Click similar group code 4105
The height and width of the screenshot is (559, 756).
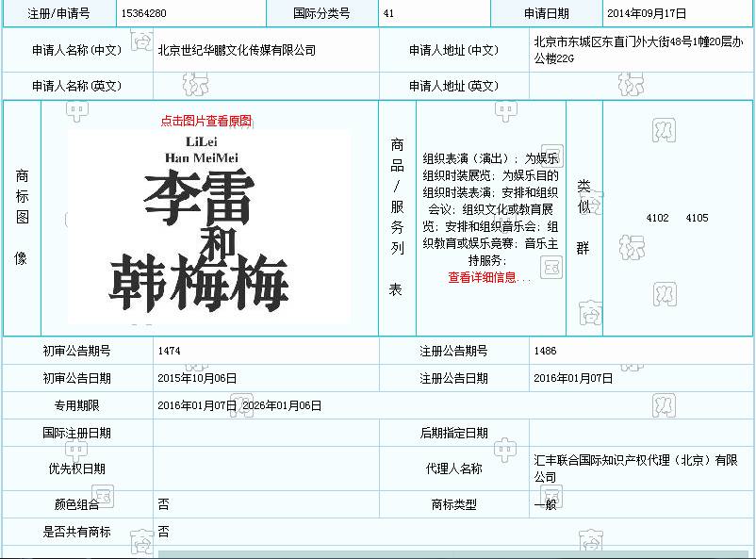click(x=697, y=218)
